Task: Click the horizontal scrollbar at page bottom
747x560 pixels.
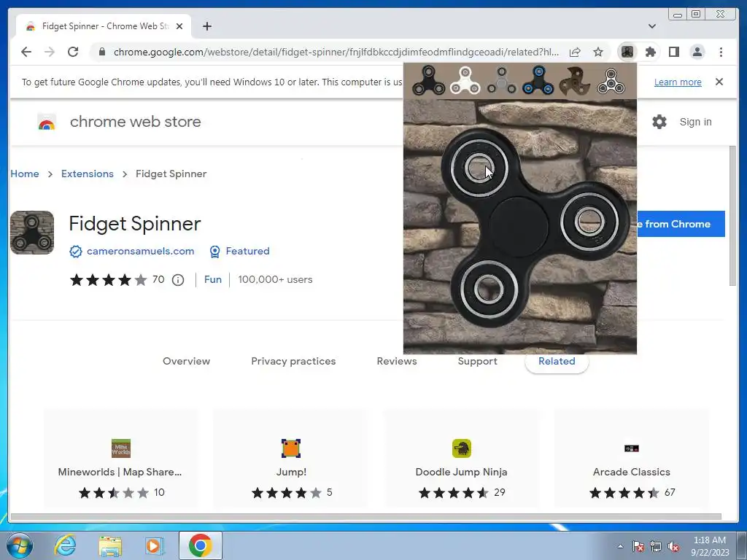Action: (366, 517)
